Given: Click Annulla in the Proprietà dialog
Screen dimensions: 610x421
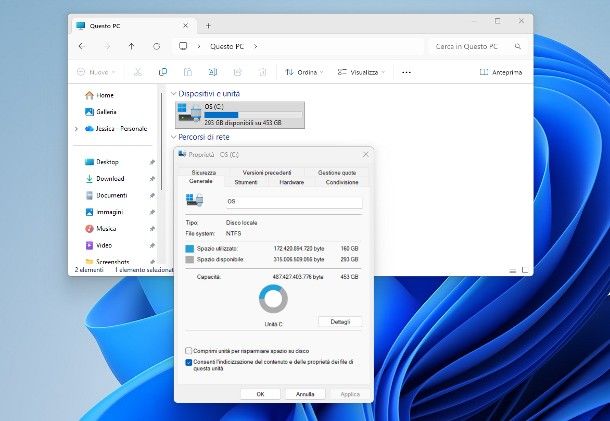Looking at the screenshot, I should [305, 394].
